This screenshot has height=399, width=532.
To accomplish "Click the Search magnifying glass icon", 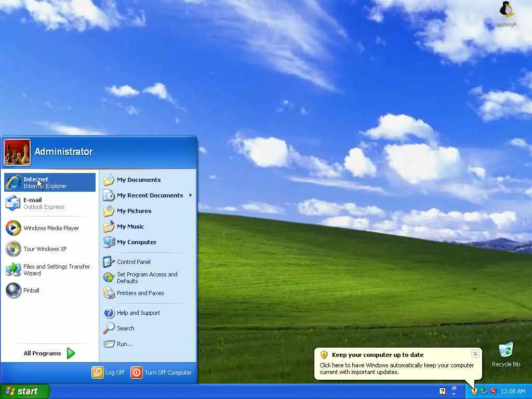I will point(109,328).
